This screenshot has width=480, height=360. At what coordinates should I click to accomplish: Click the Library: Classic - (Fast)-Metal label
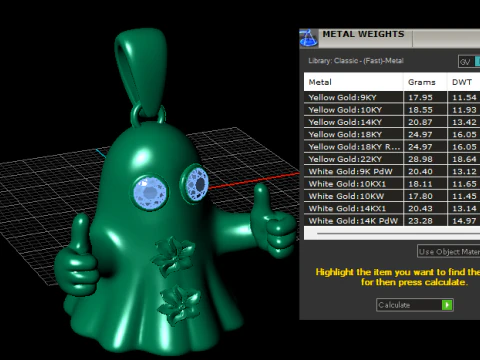click(356, 61)
